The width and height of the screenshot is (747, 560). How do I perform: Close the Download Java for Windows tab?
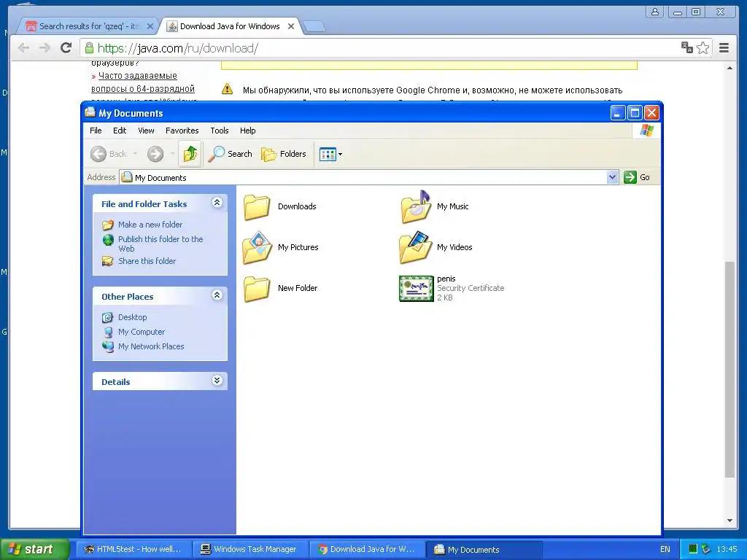[x=290, y=27]
